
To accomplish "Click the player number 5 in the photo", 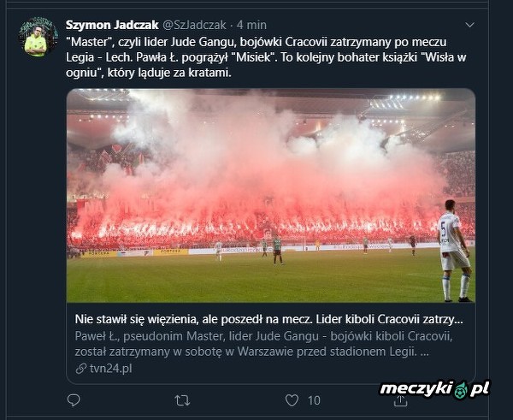I will pyautogui.click(x=443, y=229).
